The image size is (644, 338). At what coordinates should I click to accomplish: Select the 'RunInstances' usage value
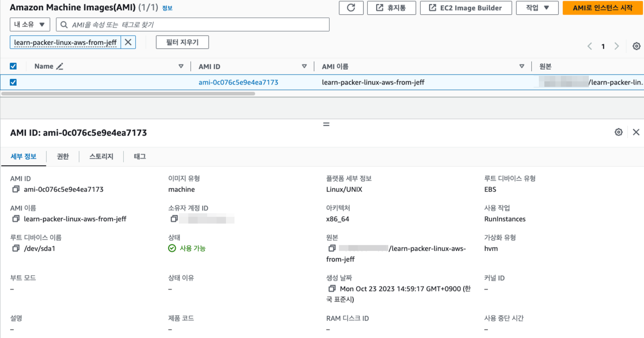(505, 219)
